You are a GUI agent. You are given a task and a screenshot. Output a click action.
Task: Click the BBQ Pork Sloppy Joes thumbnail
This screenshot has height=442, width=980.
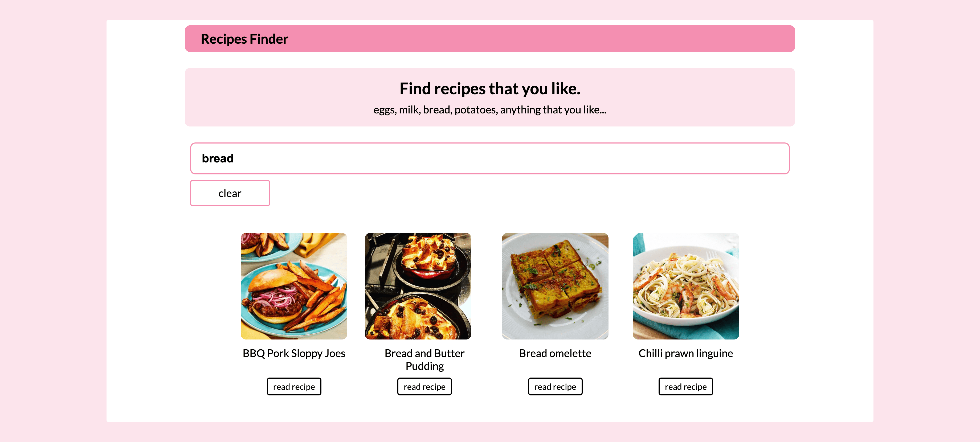[294, 286]
